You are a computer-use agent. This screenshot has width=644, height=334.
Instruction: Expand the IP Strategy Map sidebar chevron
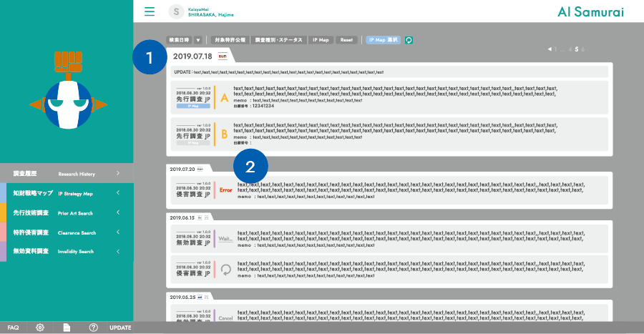[117, 193]
